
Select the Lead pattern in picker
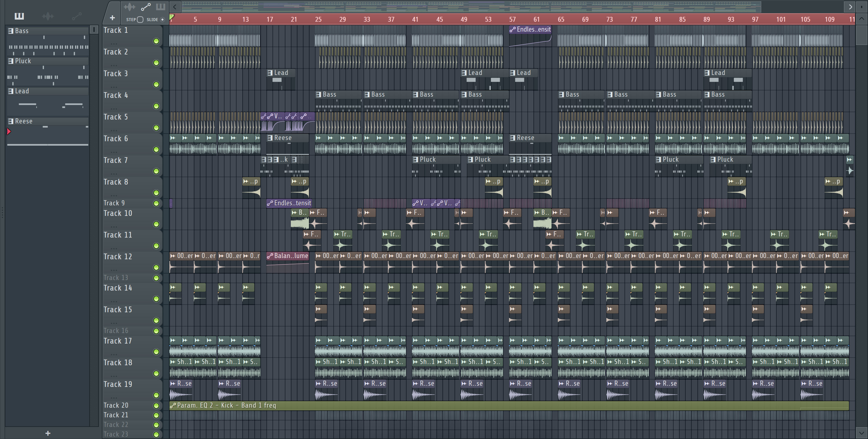pos(48,102)
